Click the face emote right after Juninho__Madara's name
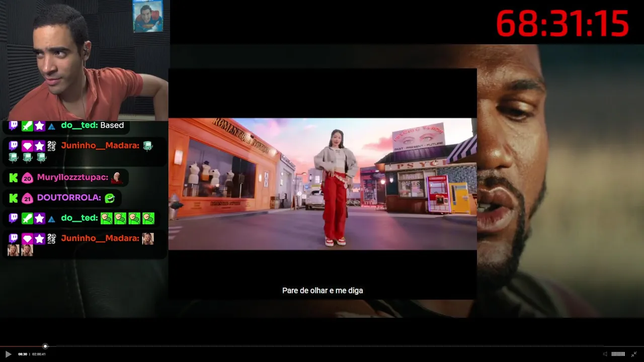 click(147, 238)
